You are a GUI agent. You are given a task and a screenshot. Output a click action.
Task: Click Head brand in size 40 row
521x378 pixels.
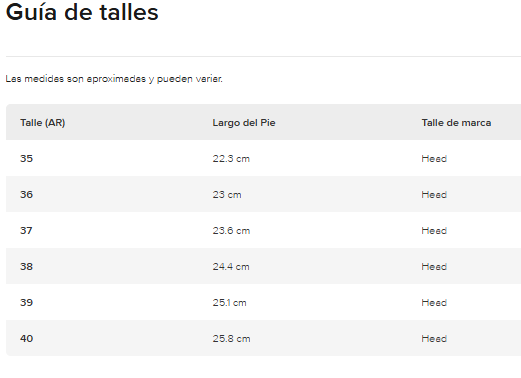(434, 339)
